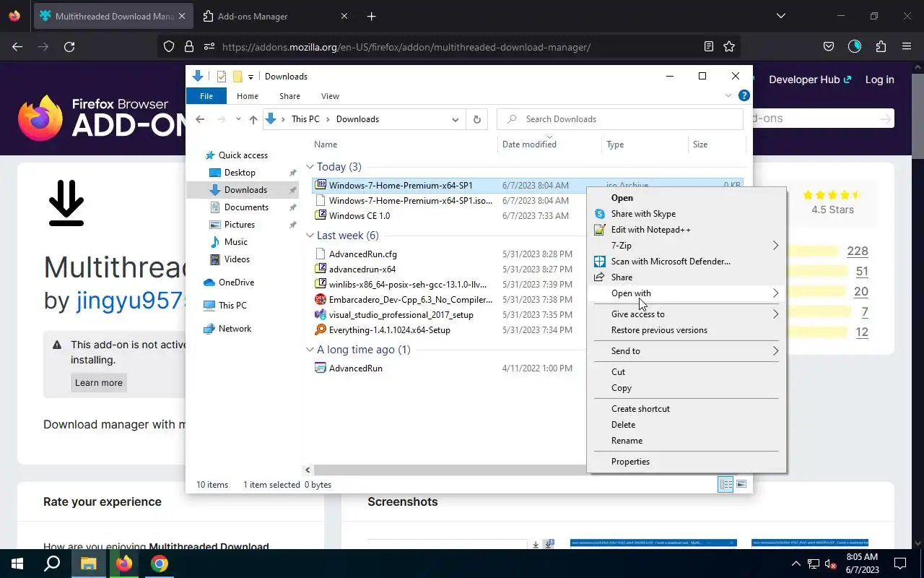This screenshot has height=578, width=924.
Task: Choose Rename in context menu
Action: [686, 441]
